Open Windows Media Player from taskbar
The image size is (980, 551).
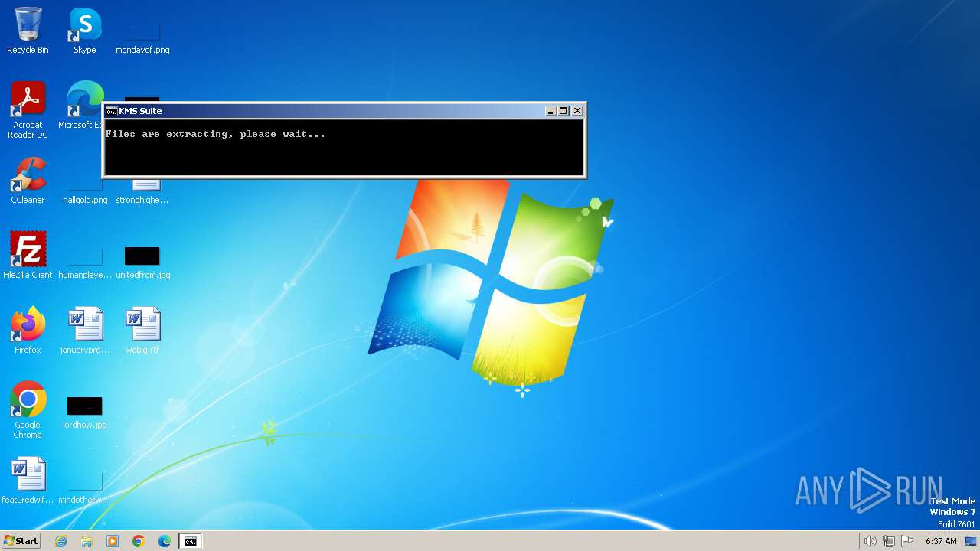click(113, 541)
